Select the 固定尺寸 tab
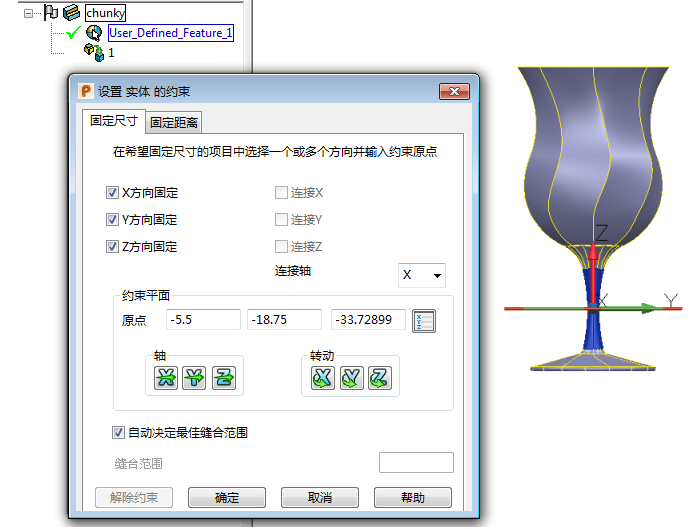 click(114, 121)
